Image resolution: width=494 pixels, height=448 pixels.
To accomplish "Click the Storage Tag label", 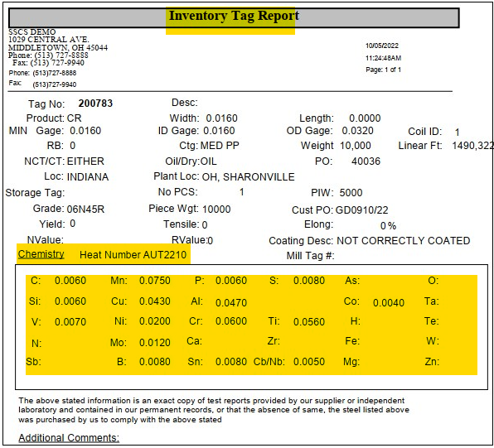I will coord(35,193).
